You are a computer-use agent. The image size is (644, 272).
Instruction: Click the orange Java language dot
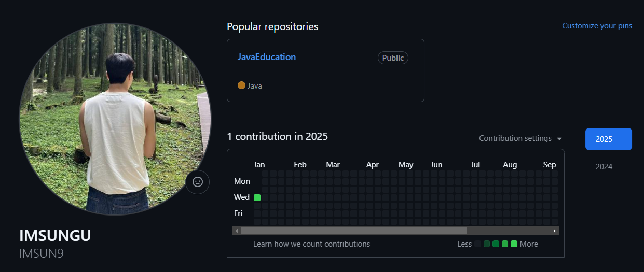coord(241,85)
